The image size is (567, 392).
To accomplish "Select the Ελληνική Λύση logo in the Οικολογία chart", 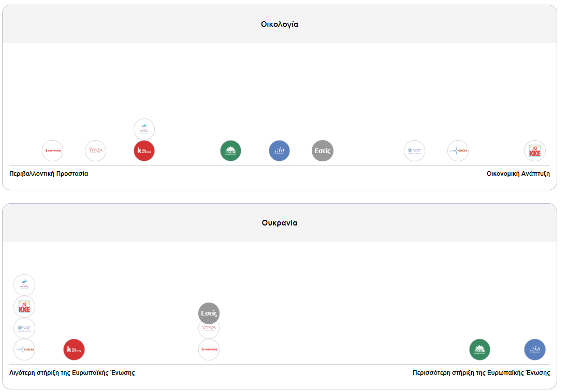I will pyautogui.click(x=414, y=151).
